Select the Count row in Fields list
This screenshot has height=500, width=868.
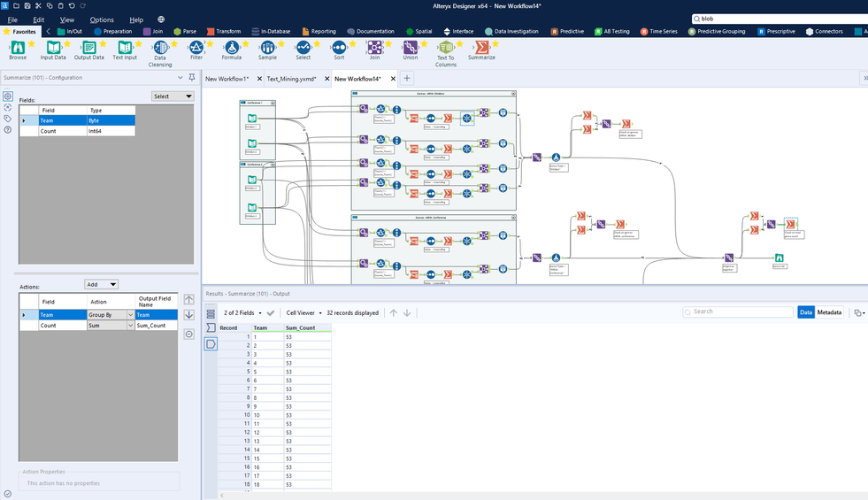click(x=77, y=131)
